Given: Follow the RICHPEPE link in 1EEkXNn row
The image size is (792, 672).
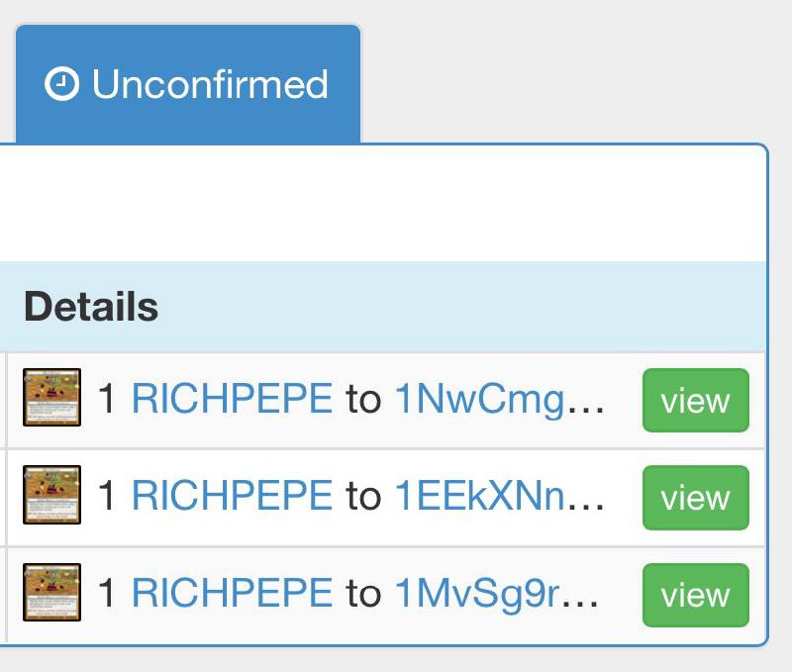Looking at the screenshot, I should pos(232,496).
